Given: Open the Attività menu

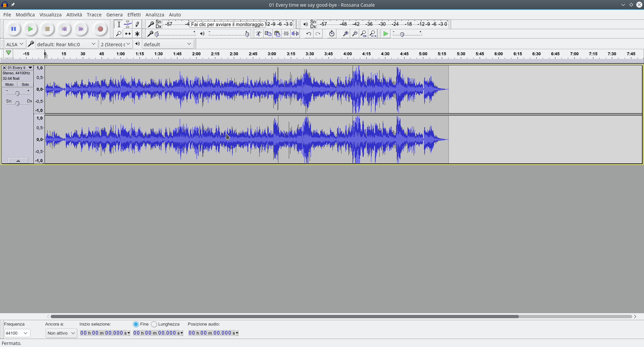Looking at the screenshot, I should pos(74,15).
